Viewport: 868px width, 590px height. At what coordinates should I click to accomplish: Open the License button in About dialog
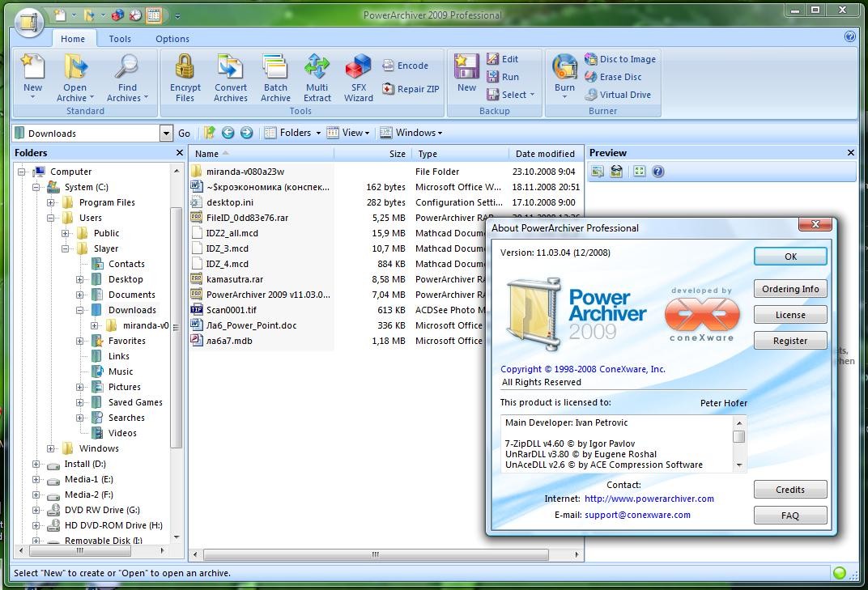(790, 315)
